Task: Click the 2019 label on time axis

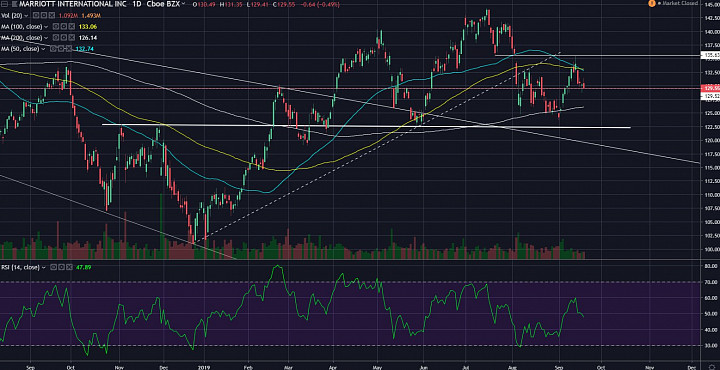Action: click(204, 367)
